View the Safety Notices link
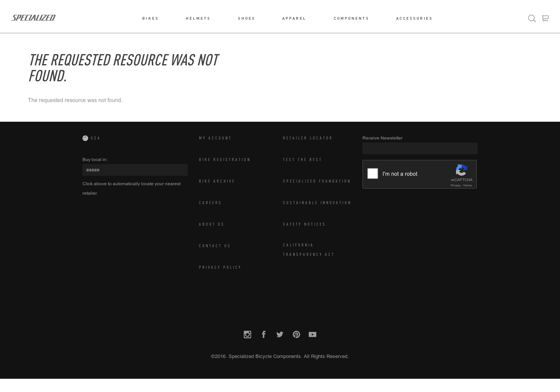Viewport: 560px width, 392px height. tap(305, 225)
